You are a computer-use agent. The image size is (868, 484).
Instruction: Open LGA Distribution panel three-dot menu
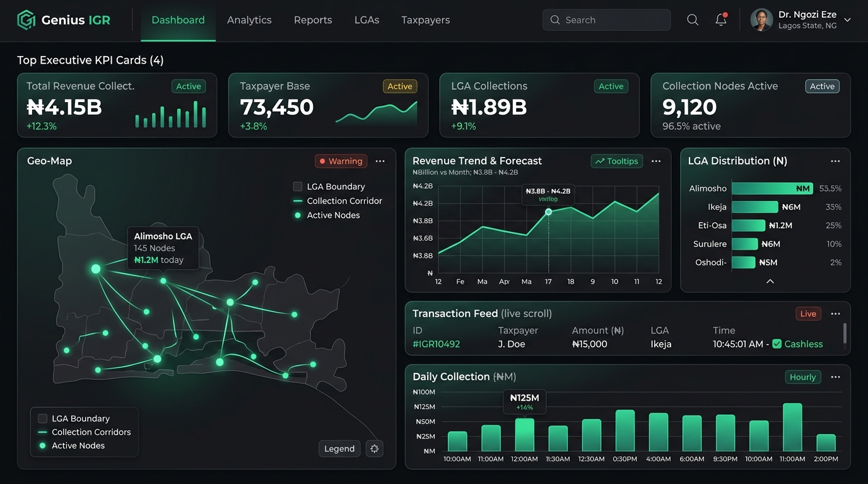click(835, 161)
